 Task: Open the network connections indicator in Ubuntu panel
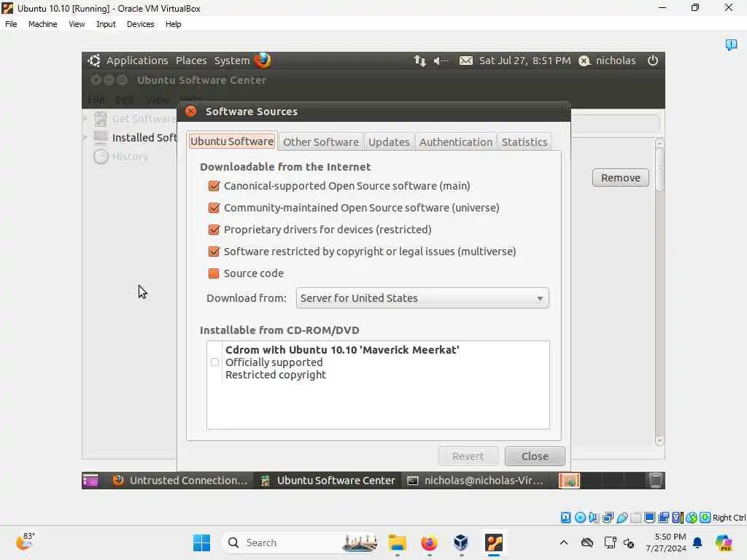[419, 61]
